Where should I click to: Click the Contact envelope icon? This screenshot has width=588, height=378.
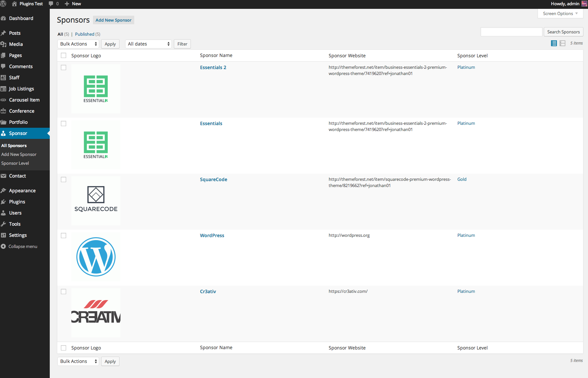click(x=4, y=176)
